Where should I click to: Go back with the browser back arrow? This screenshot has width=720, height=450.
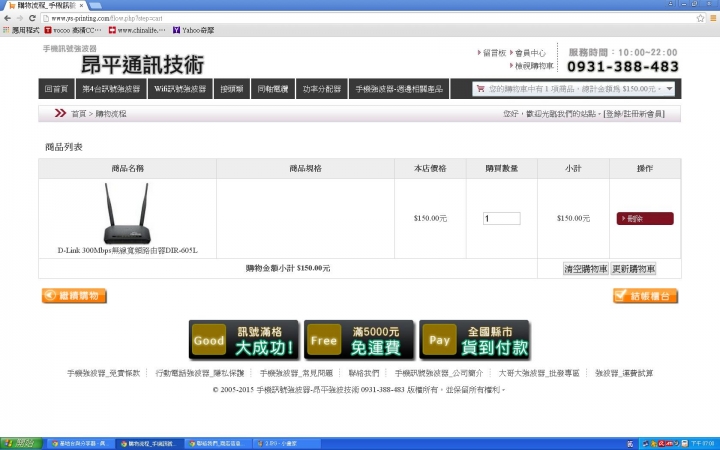pyautogui.click(x=7, y=18)
